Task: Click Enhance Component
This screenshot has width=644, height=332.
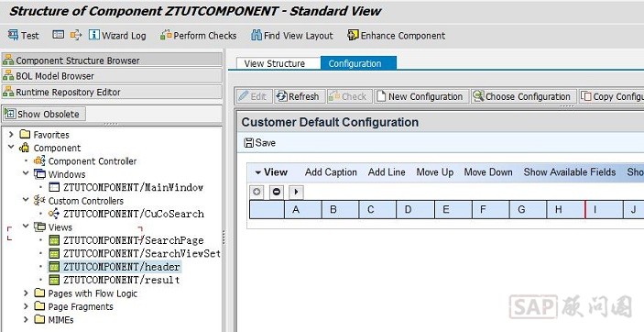Action: [396, 36]
